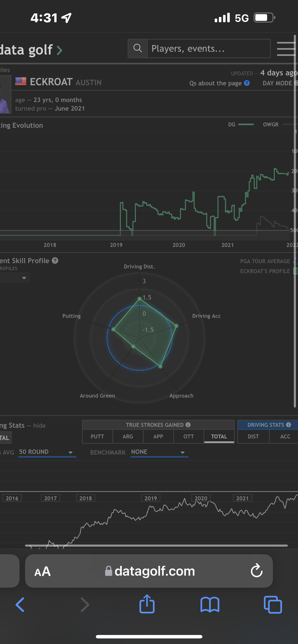The image size is (298, 644).
Task: Tap the ECKROAT player name
Action: click(51, 82)
